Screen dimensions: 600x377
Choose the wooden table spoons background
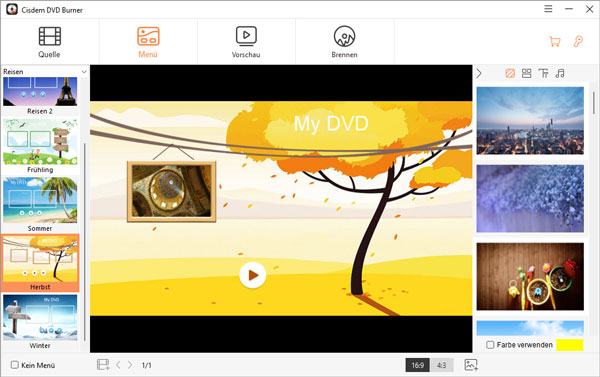coord(530,276)
